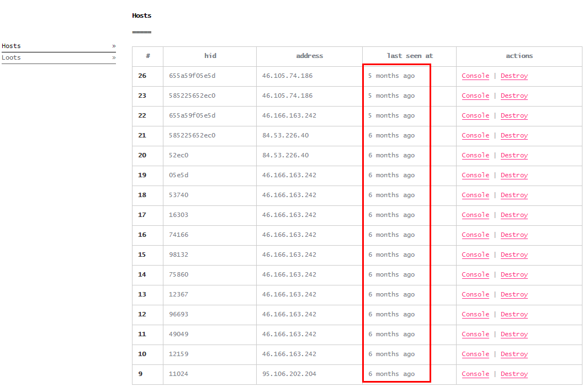
Task: Destroy host 9
Action: [x=514, y=374]
